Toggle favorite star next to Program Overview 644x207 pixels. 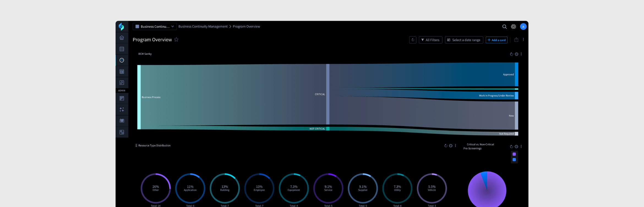[x=176, y=40]
